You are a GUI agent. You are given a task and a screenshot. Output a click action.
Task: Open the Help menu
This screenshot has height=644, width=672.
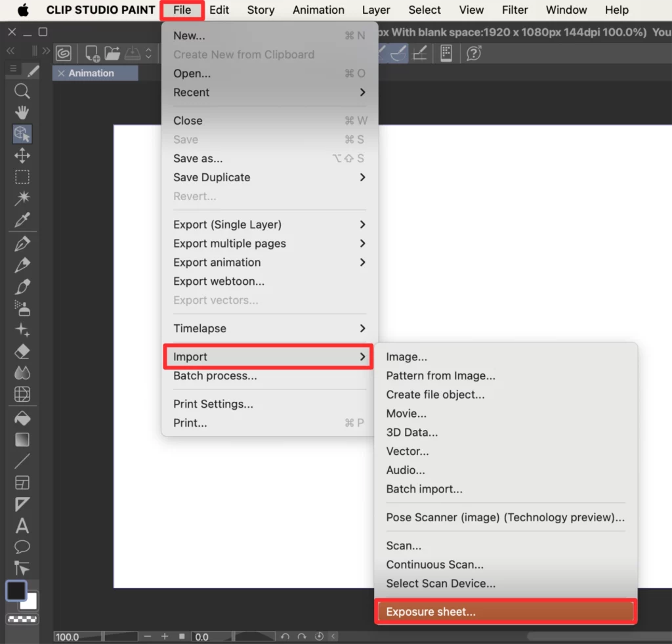[617, 10]
